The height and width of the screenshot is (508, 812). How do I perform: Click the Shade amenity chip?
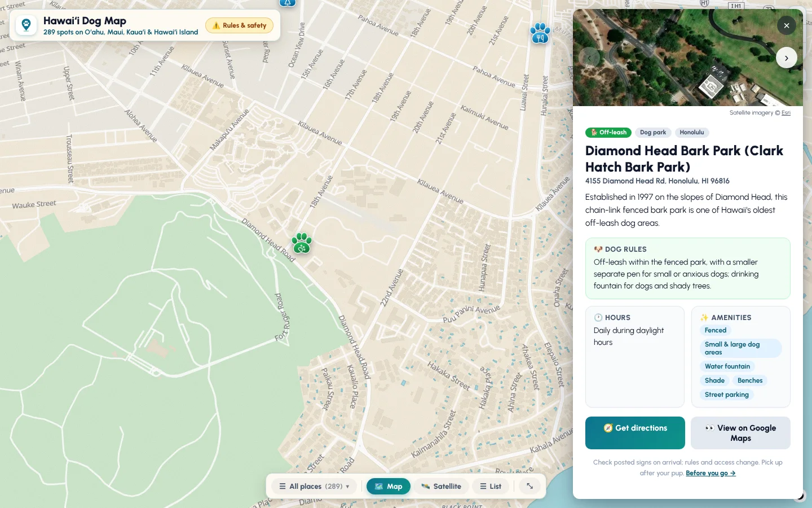click(x=714, y=380)
